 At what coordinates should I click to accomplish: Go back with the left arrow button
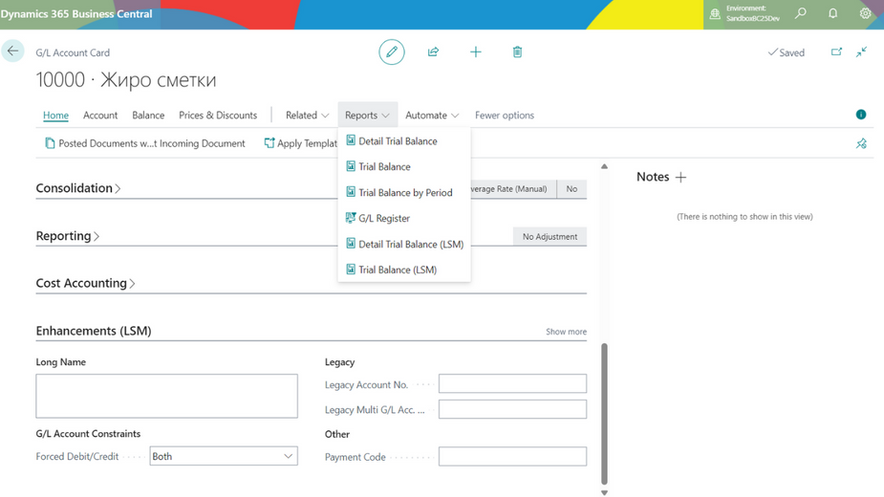12,51
